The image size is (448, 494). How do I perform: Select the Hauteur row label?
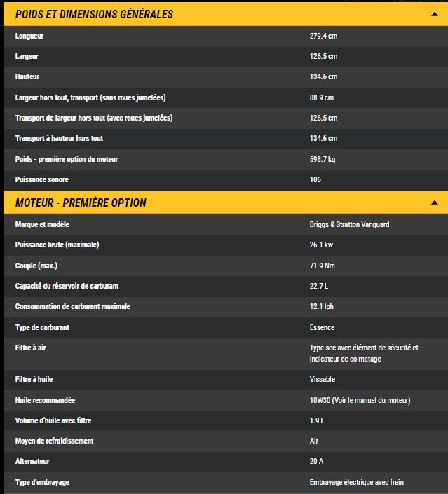pos(28,76)
